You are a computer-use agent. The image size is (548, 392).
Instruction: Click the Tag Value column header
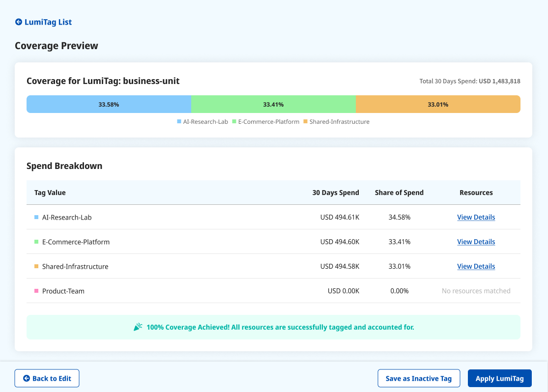tap(50, 193)
